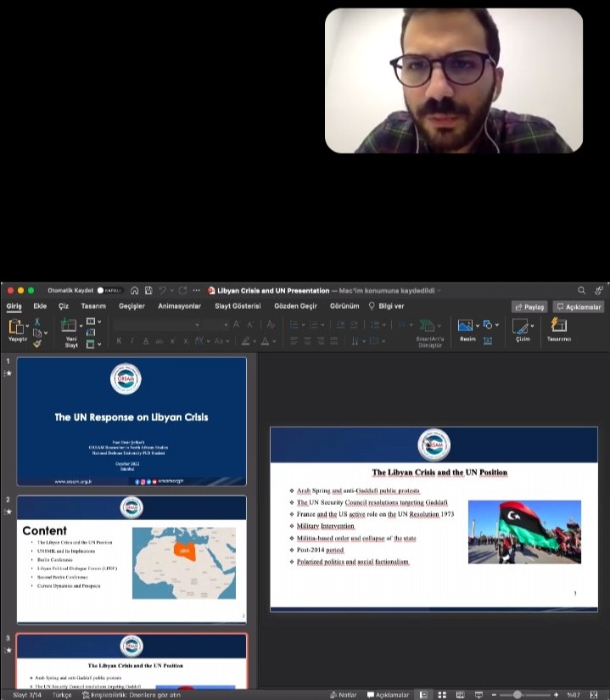Viewport: 610px width, 700px height.
Task: Click the Format Painter brush icon
Action: (37, 344)
